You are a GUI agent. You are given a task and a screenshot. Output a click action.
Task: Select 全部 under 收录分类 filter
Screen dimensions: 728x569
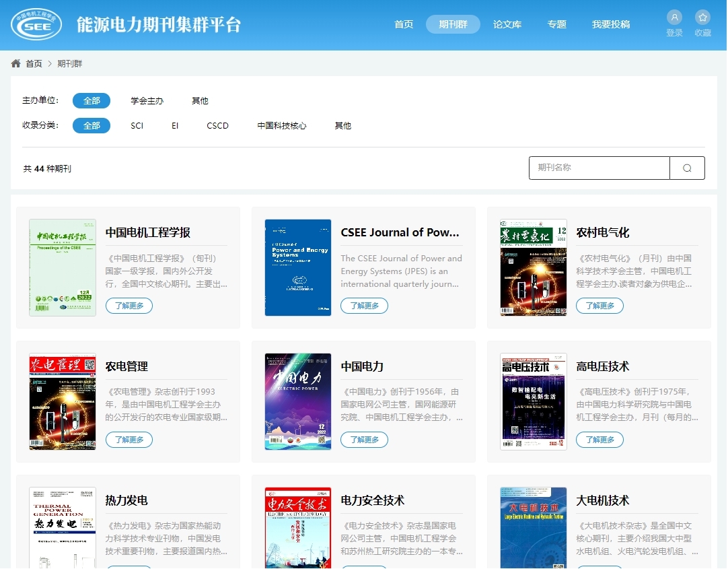92,126
